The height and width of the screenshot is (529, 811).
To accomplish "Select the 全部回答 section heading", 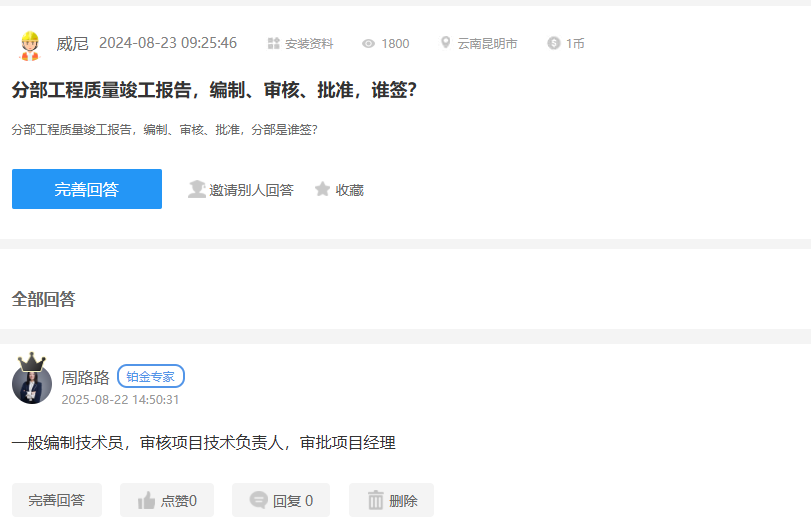I will click(x=43, y=299).
